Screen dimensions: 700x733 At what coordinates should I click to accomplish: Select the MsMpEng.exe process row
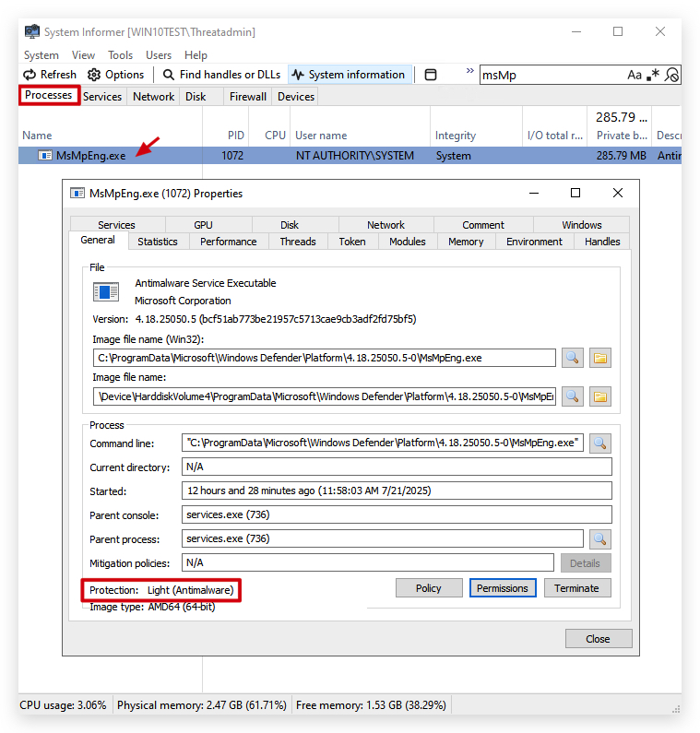350,156
